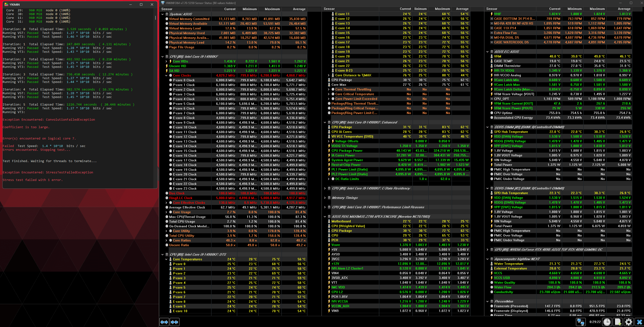Click the ConvolutionFailedException line in Y90MIN
Screen dimensions: 644x327
pos(49,120)
